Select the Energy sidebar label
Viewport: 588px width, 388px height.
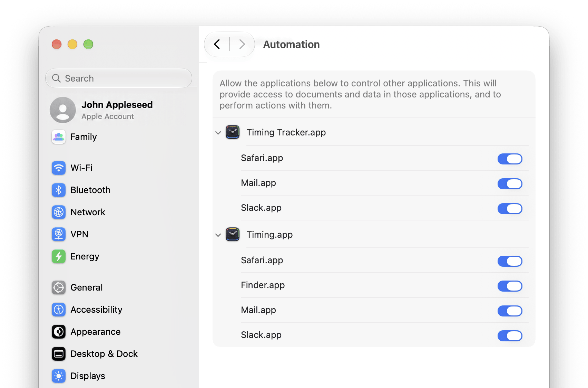[x=85, y=256]
